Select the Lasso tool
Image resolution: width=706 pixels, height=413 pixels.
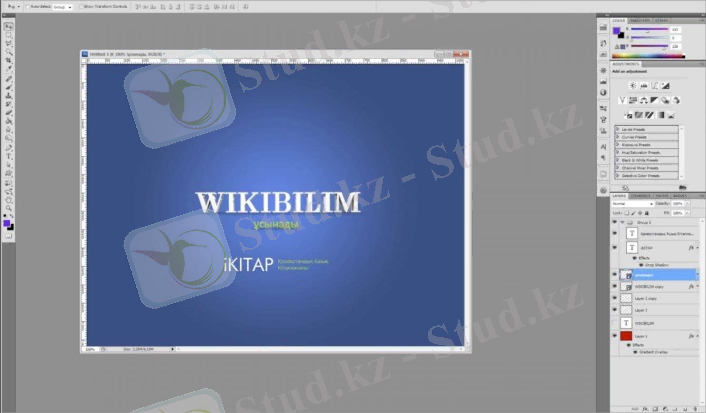click(x=9, y=43)
